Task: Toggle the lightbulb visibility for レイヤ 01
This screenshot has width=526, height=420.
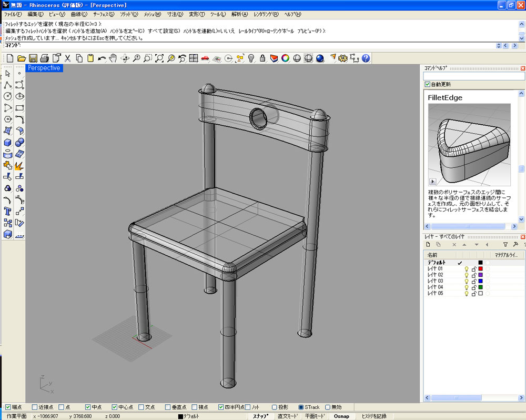Action: [466, 269]
